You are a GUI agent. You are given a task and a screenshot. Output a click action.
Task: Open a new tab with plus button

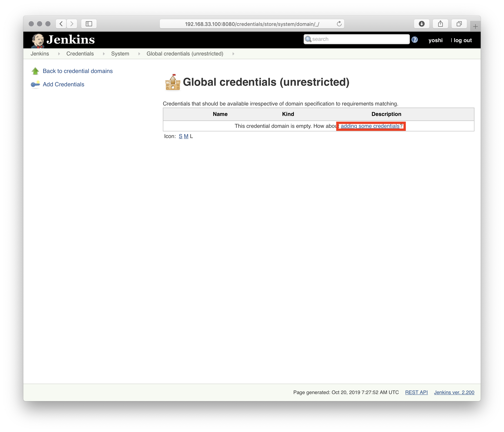click(475, 26)
